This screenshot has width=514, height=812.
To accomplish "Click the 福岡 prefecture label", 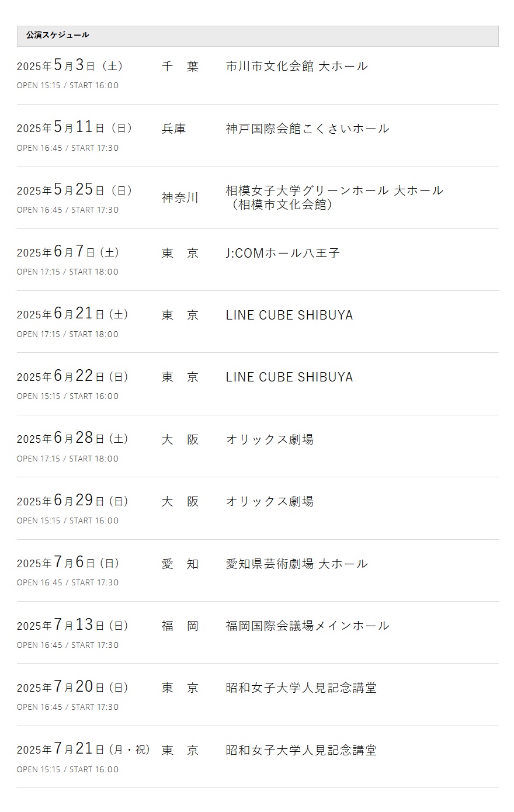I will click(x=180, y=626).
